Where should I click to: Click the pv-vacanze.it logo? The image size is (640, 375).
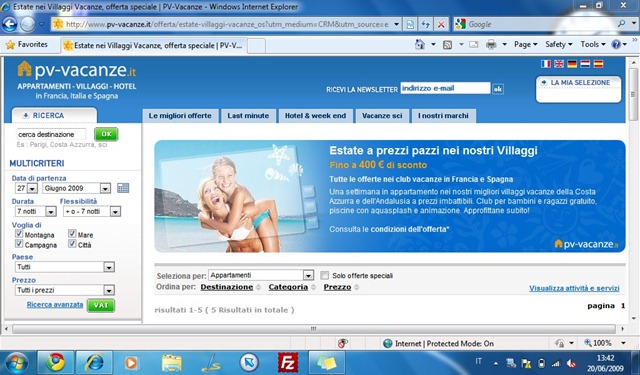tap(76, 70)
